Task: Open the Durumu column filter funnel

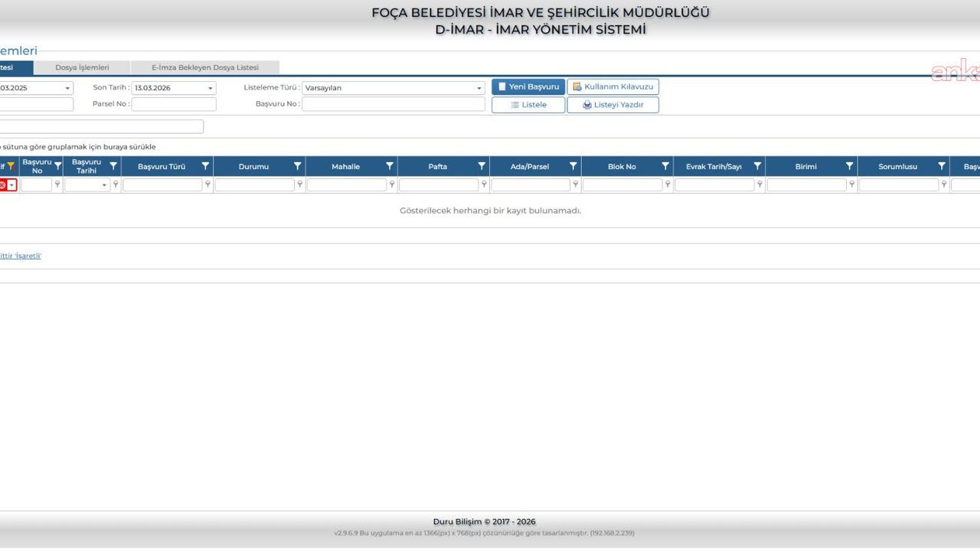Action: [x=297, y=166]
